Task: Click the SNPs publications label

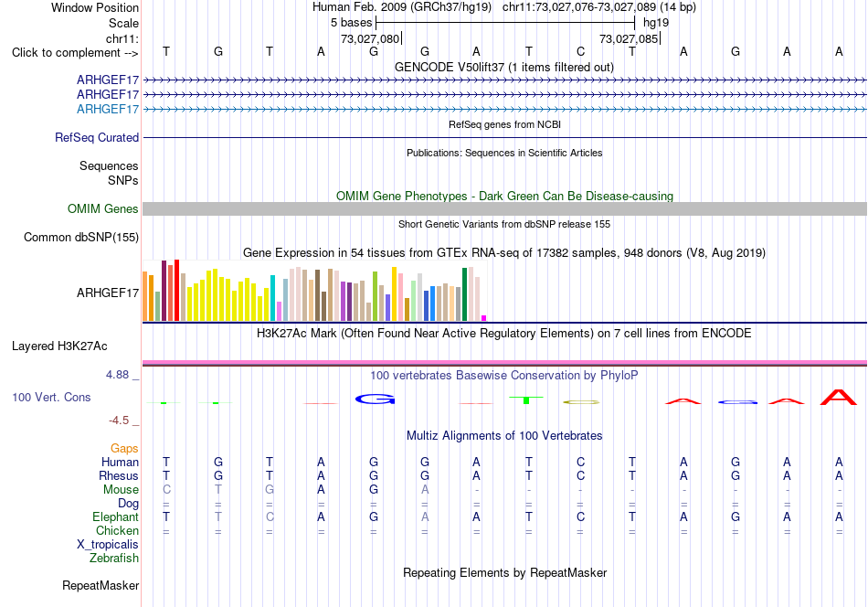Action: (x=123, y=181)
